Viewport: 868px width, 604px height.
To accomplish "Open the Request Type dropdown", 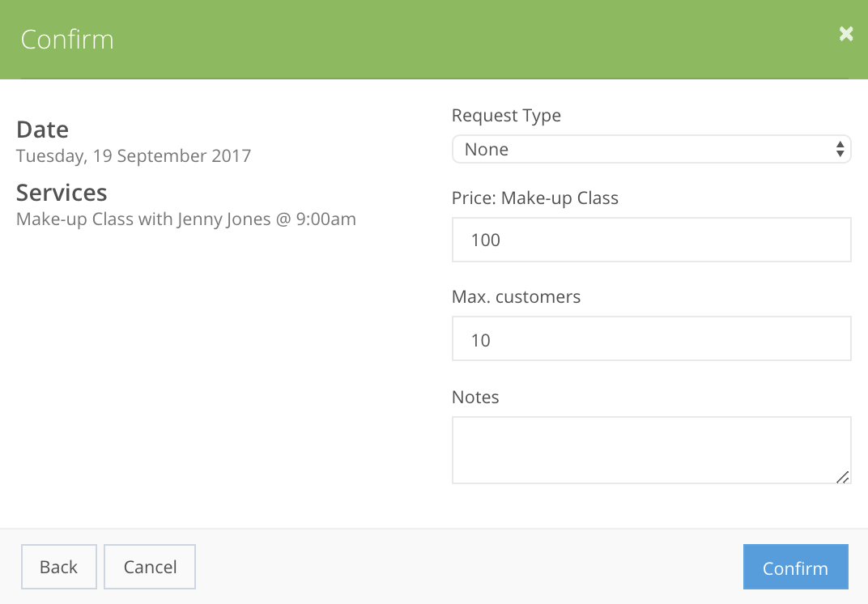I will pyautogui.click(x=651, y=149).
